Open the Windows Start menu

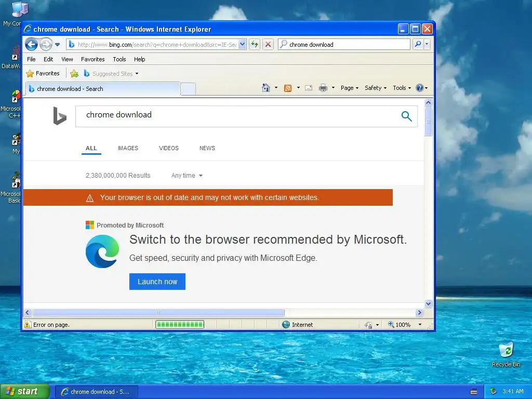25,392
